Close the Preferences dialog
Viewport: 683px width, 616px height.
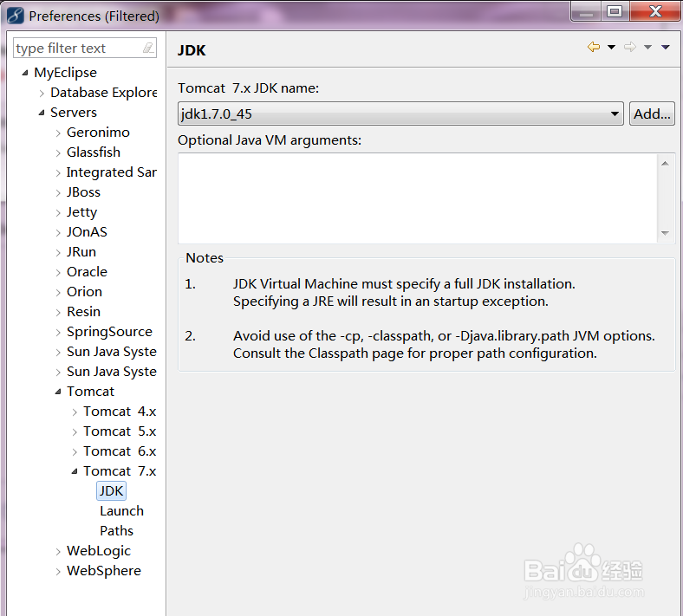point(654,11)
